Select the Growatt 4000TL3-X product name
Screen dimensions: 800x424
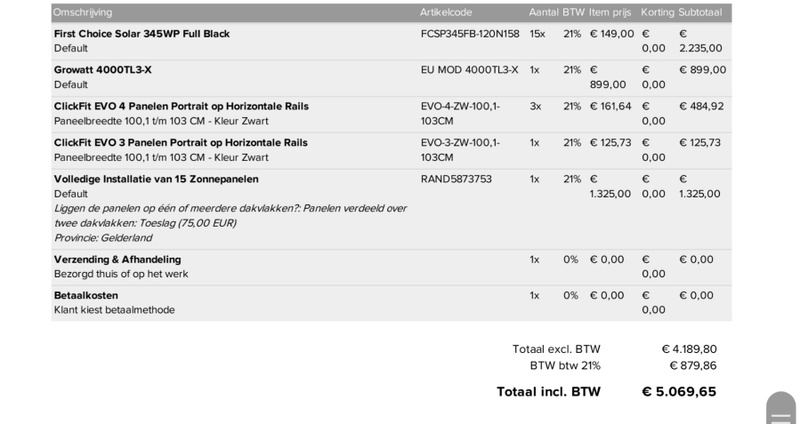[102, 71]
